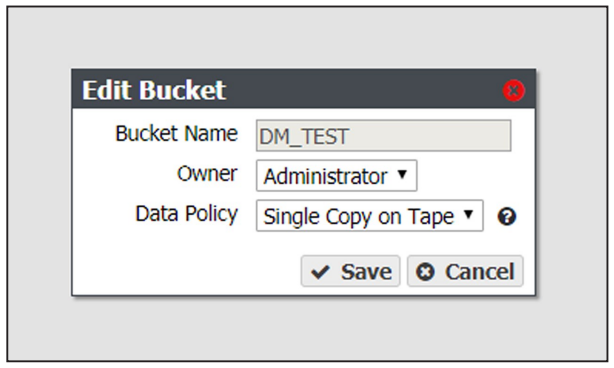Save the bucket changes

pyautogui.click(x=350, y=271)
